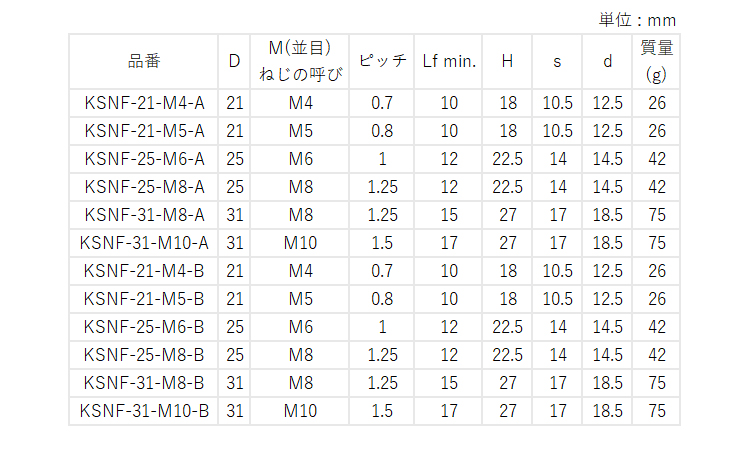The width and height of the screenshot is (750, 450).
Task: Click the KSNF-21-M4-A part number cell
Action: pyautogui.click(x=144, y=103)
